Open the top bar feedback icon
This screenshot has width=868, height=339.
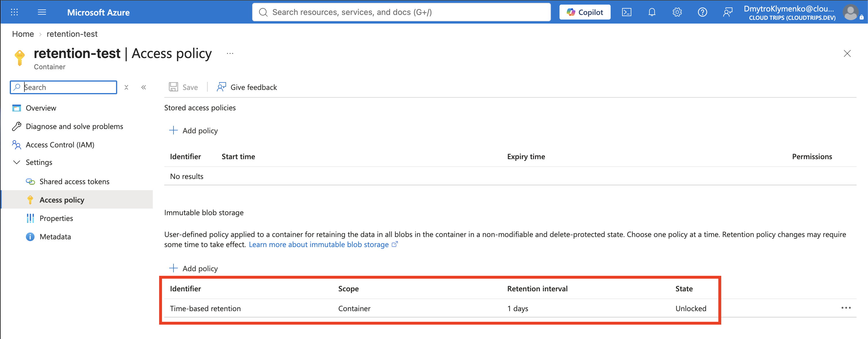[x=728, y=12]
